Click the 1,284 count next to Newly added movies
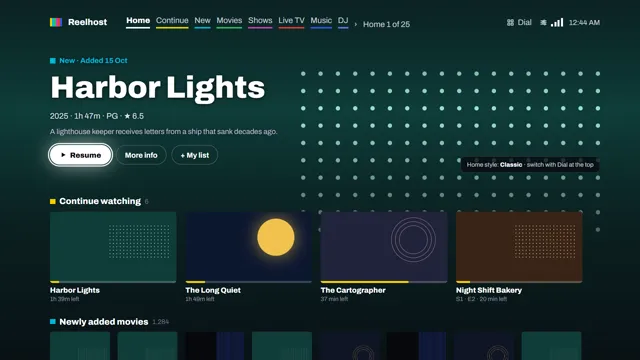Screen dimensions: 640x360 [x=160, y=322]
